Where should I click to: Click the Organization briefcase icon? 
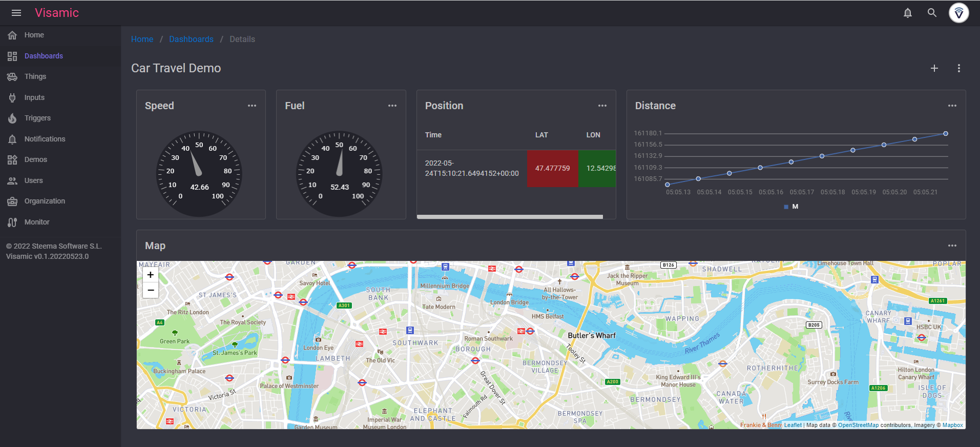tap(12, 201)
